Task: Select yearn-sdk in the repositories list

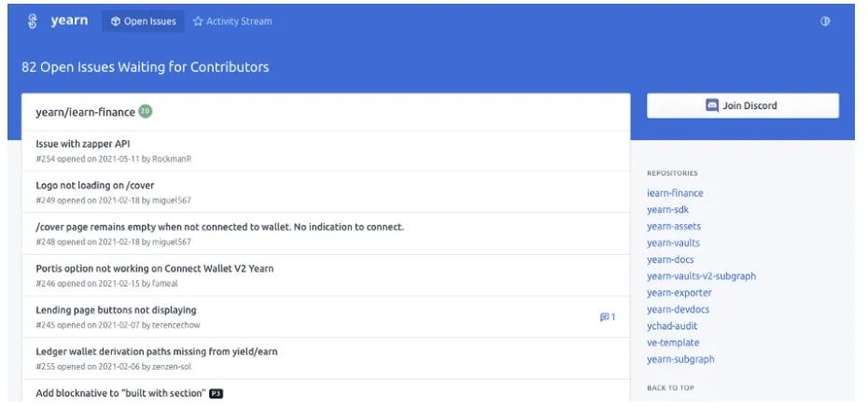Action: (x=667, y=210)
